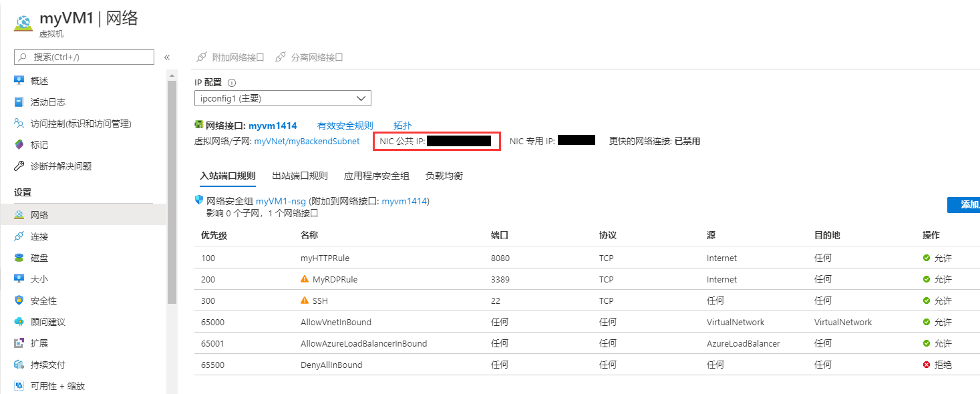This screenshot has height=394, width=980.
Task: Click the 顾问建议 cloud icon
Action: [x=19, y=322]
